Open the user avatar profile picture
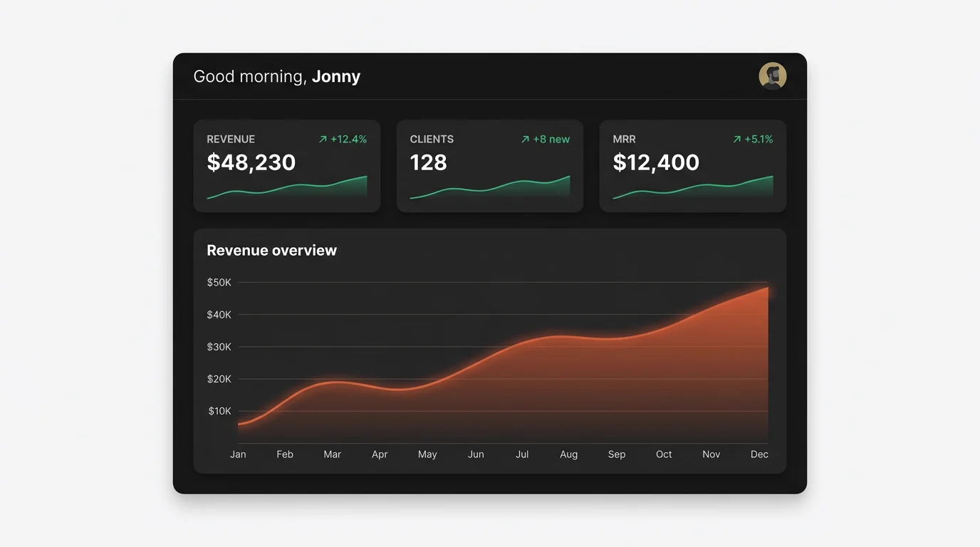 pyautogui.click(x=773, y=75)
